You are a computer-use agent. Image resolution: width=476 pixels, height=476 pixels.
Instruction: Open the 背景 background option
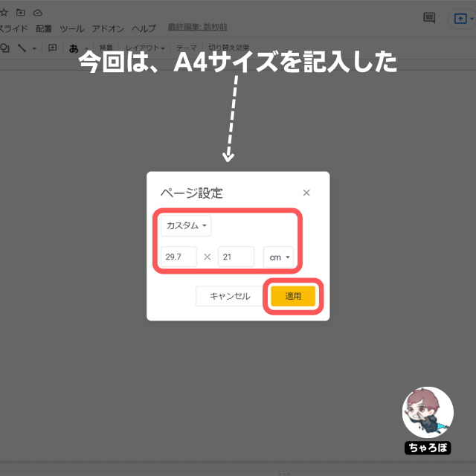tap(106, 48)
